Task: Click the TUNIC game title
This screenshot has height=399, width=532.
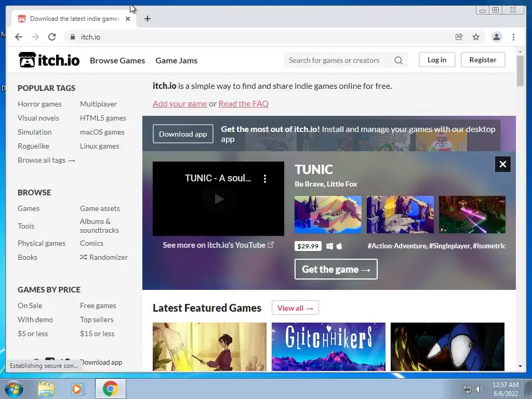Action: coord(313,169)
